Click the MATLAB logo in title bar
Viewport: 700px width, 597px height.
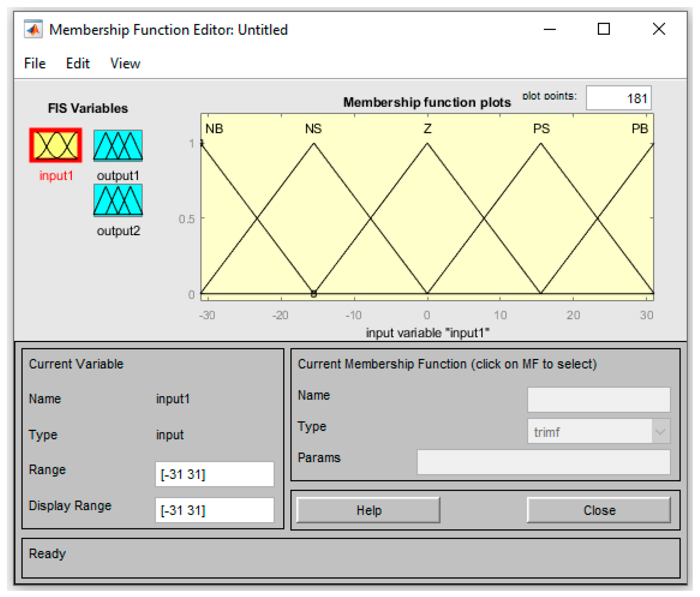coord(33,29)
